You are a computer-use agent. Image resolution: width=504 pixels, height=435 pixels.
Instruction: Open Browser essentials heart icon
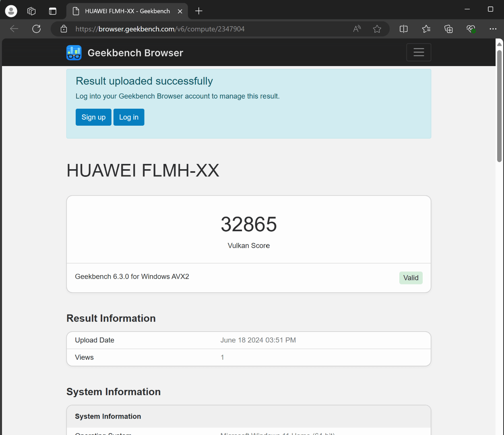(x=471, y=29)
